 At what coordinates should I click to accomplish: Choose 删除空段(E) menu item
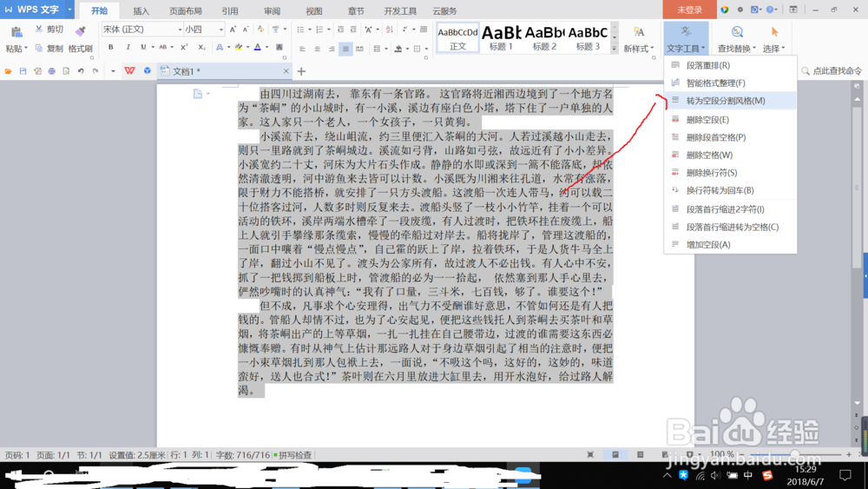click(x=730, y=120)
